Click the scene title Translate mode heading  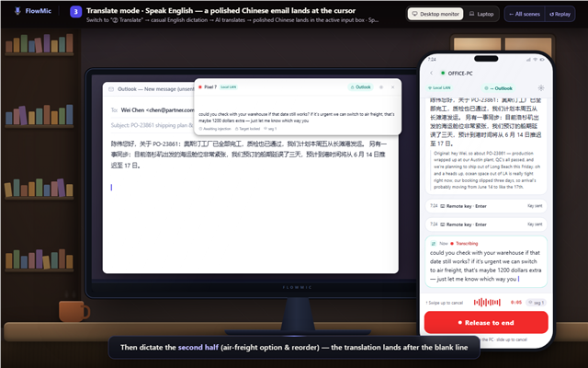(x=220, y=10)
